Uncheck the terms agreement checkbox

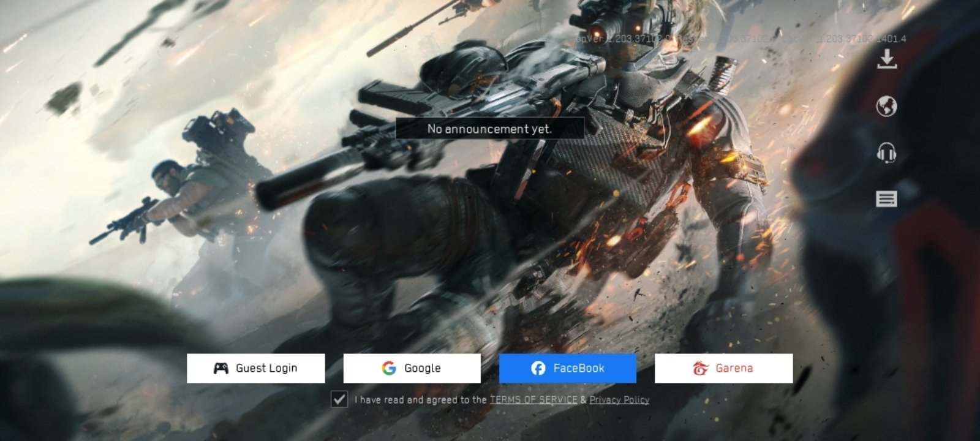coord(339,399)
